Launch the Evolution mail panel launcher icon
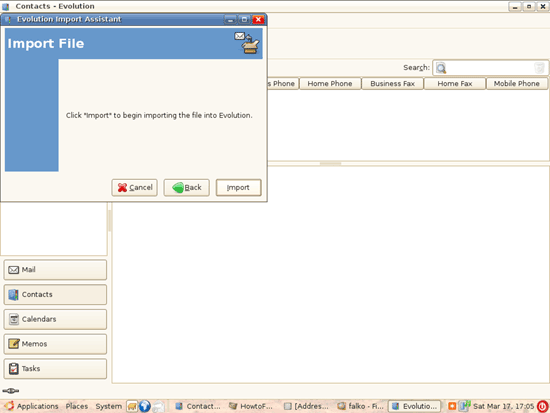 tap(132, 406)
